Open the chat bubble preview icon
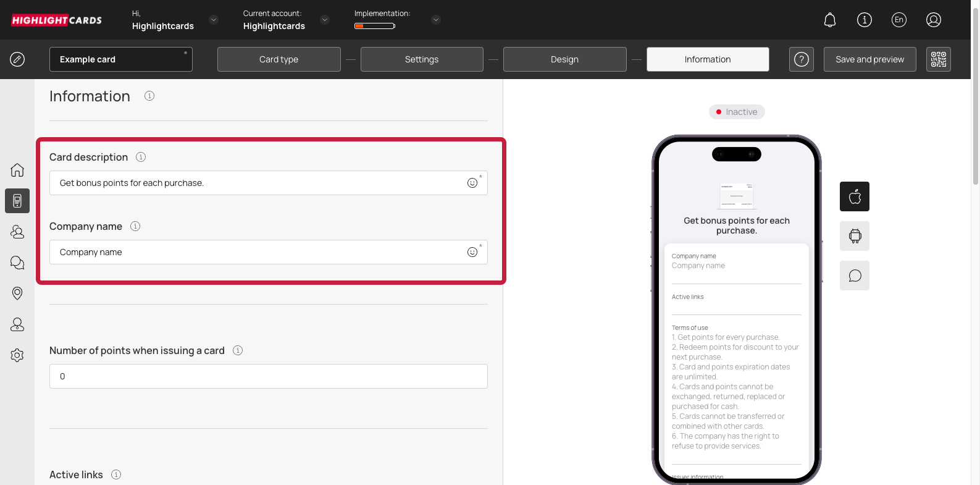 click(x=855, y=276)
